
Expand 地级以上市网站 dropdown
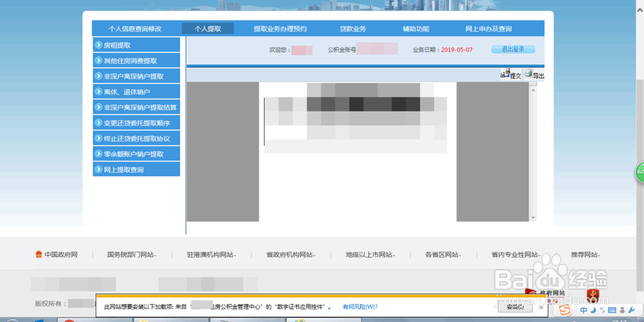coord(370,254)
